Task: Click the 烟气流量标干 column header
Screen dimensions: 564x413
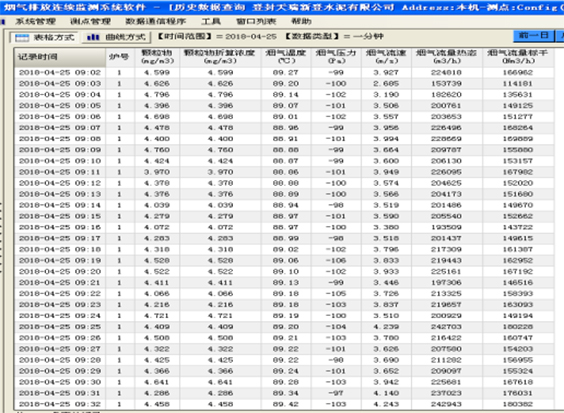Action: pyautogui.click(x=518, y=57)
